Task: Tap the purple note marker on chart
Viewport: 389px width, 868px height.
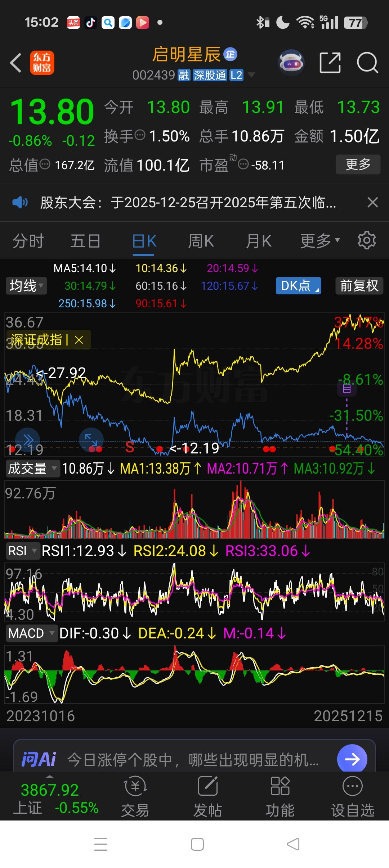Action: (347, 389)
